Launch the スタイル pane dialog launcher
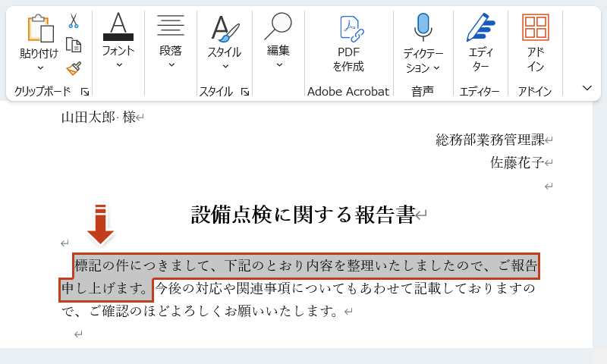Screen dimensions: 607x364 click(244, 92)
